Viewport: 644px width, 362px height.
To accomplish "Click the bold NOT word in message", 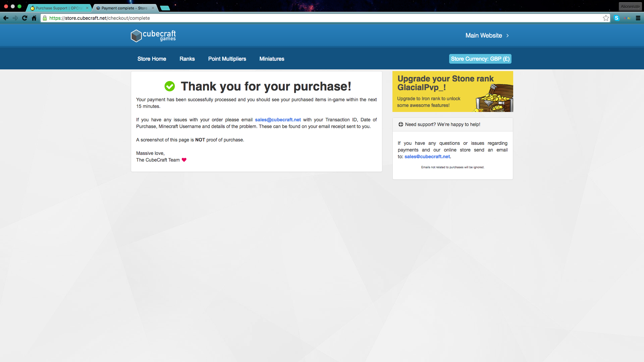I will click(x=200, y=140).
